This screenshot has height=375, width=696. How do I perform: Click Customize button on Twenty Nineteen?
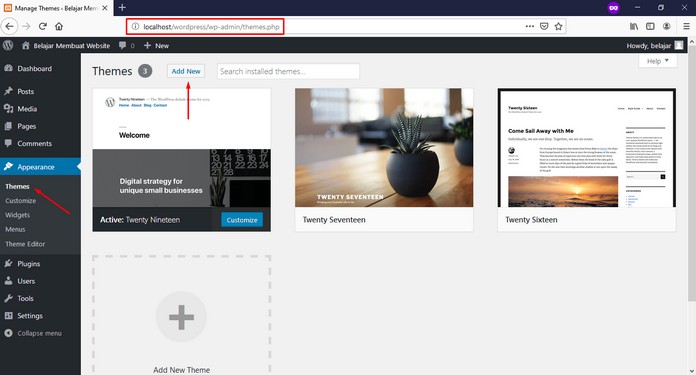pos(242,220)
